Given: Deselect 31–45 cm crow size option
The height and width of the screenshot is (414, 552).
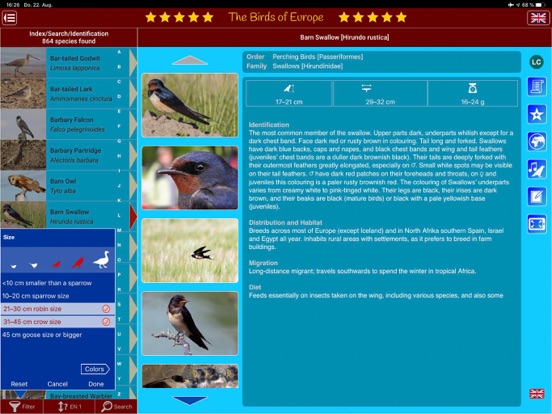Looking at the screenshot, I should 58,322.
